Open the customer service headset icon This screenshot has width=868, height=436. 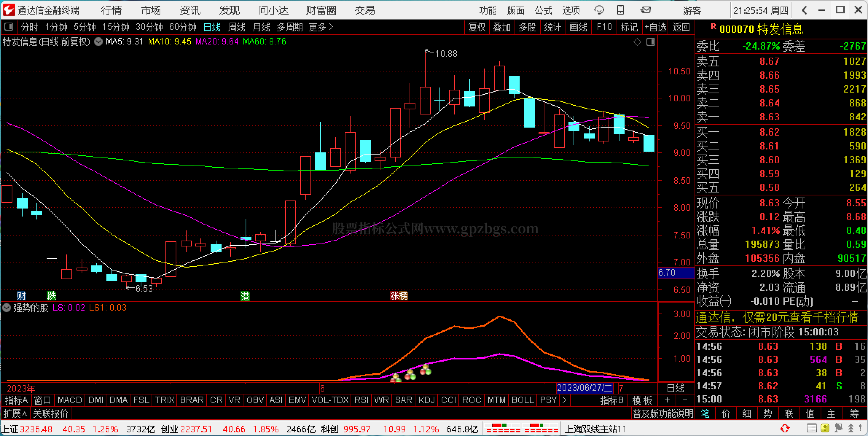[x=599, y=10]
